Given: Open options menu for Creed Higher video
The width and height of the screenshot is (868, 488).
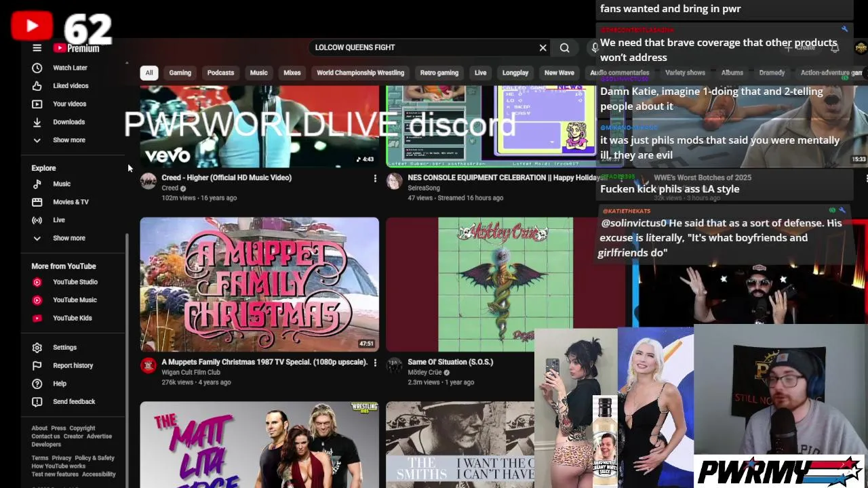Looking at the screenshot, I should (375, 178).
